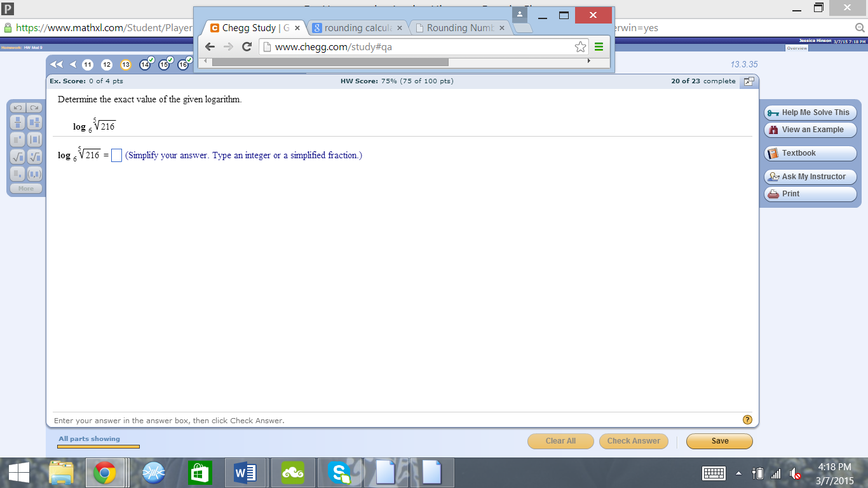Viewport: 868px width, 488px height.
Task: Close the Rounding Numbers tab
Action: click(x=502, y=29)
